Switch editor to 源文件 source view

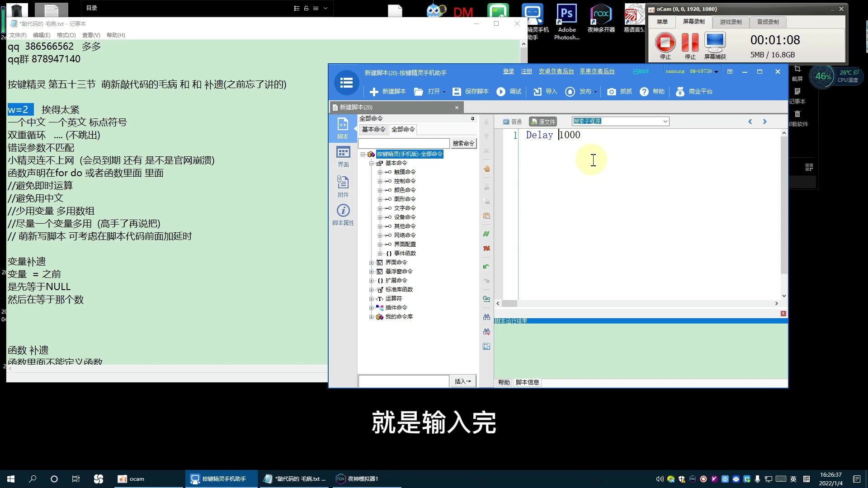(x=543, y=122)
